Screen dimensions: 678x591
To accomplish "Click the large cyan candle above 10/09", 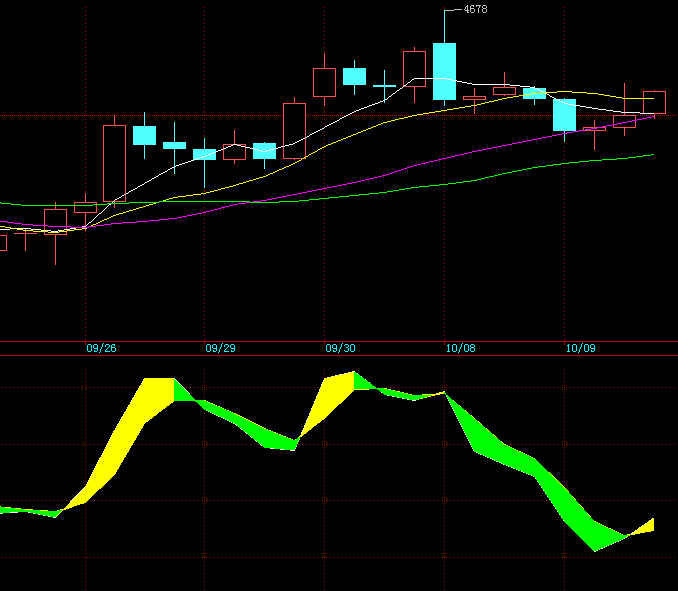I will [565, 115].
